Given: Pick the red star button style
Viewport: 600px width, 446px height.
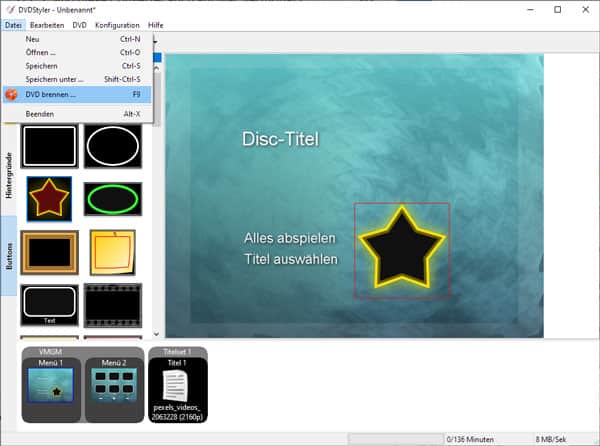Looking at the screenshot, I should click(x=49, y=198).
